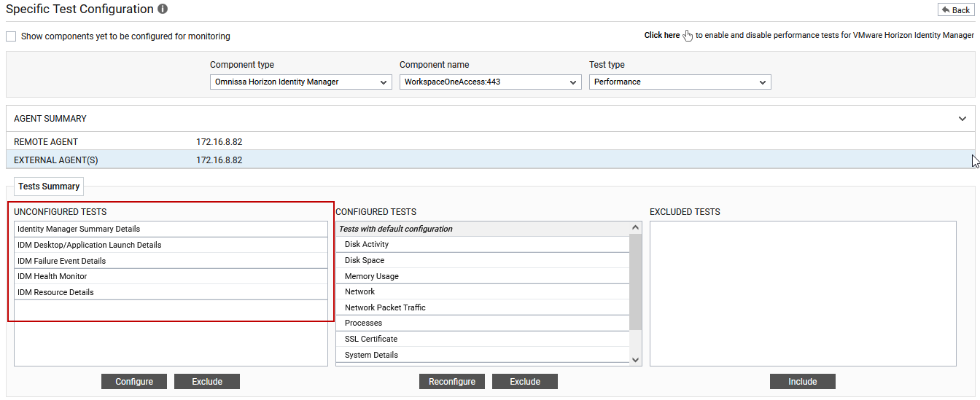Enable Show components yet to be configured checkbox

tap(11, 36)
